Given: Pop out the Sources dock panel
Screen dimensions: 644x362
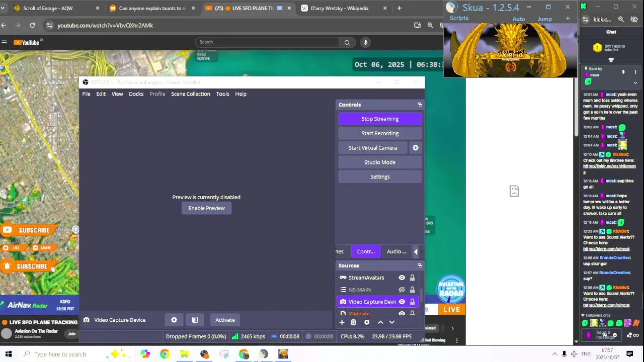Looking at the screenshot, I should [420, 265].
